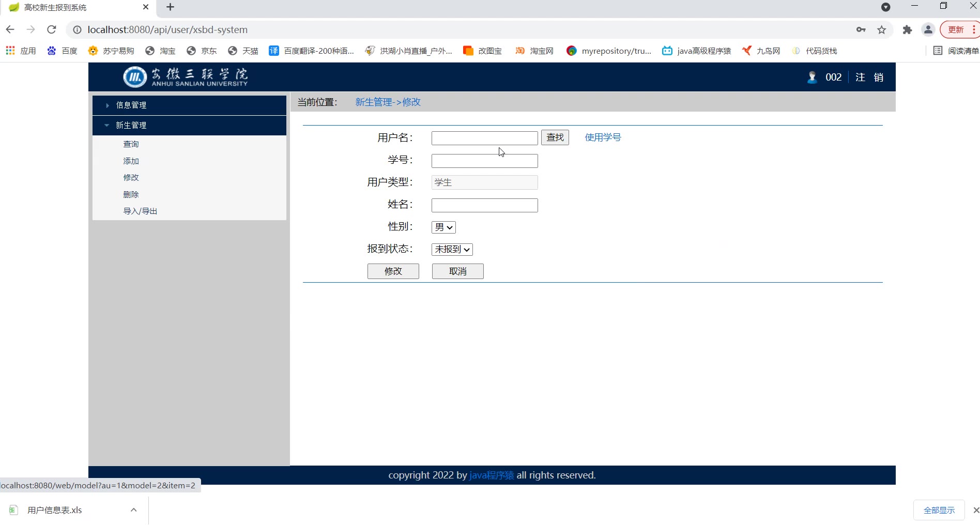Open the 阅读清单 reading list
980x525 pixels.
tap(956, 51)
